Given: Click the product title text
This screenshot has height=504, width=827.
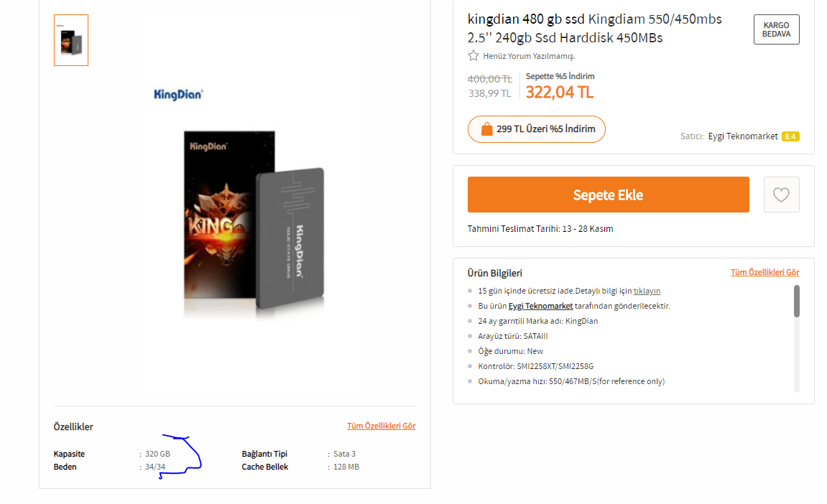Looking at the screenshot, I should coord(594,29).
